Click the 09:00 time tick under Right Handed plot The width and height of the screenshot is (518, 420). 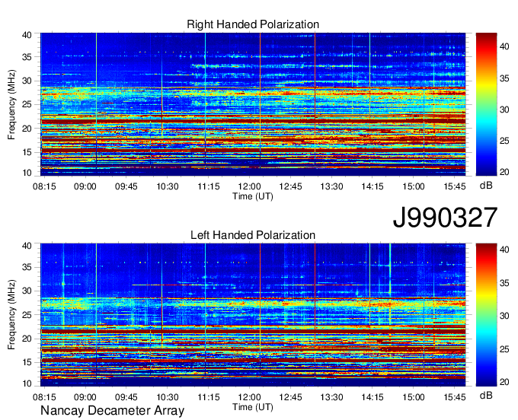85,186
